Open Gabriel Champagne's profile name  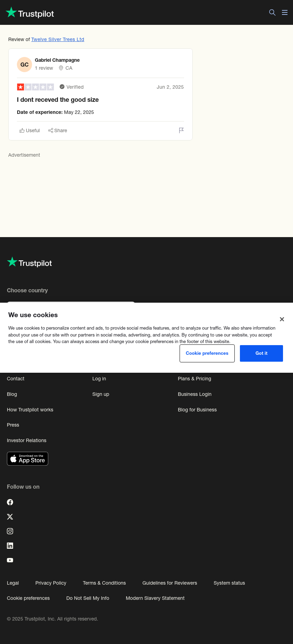[57, 60]
